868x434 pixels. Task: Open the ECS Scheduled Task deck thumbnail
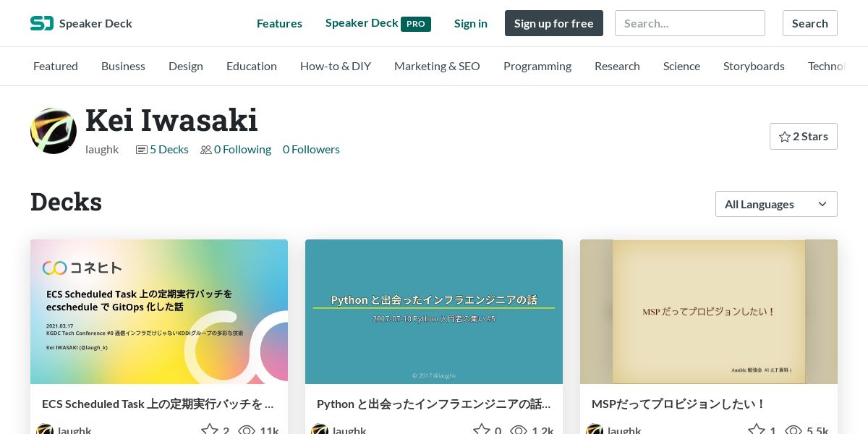[159, 312]
